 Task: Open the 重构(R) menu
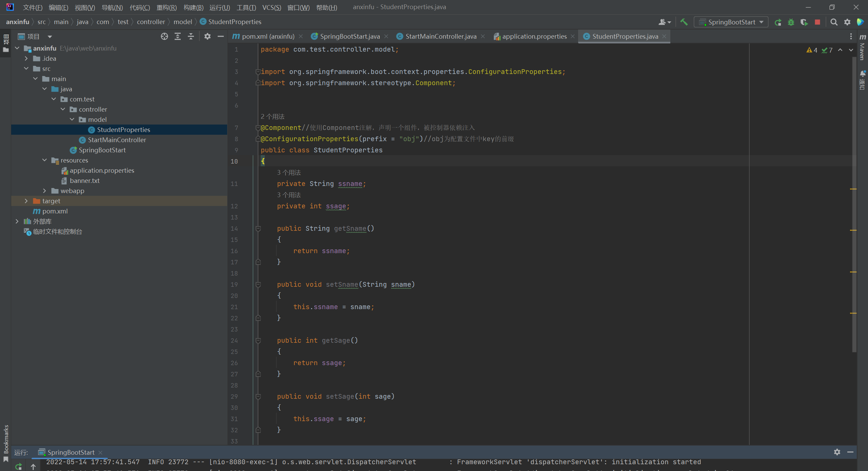pos(166,7)
